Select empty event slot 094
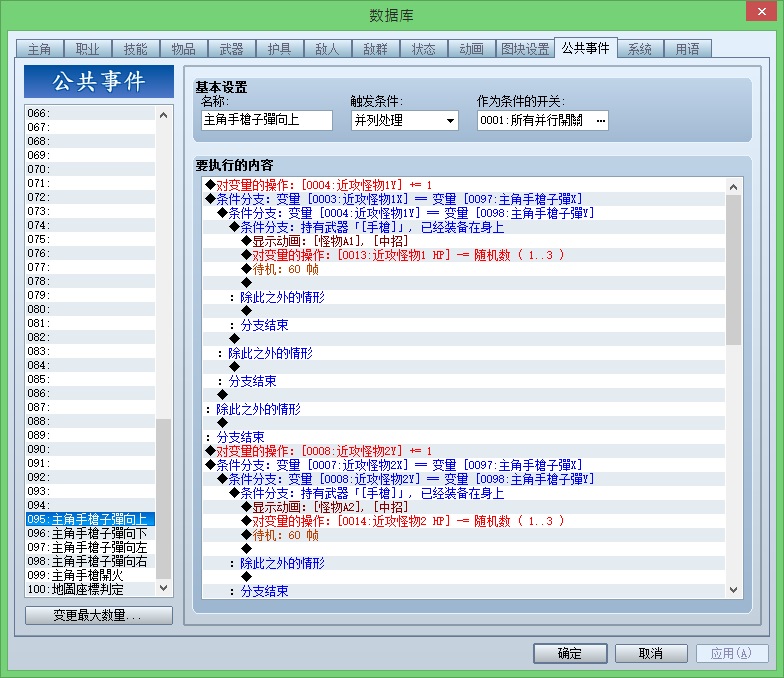The image size is (784, 678). [x=90, y=505]
